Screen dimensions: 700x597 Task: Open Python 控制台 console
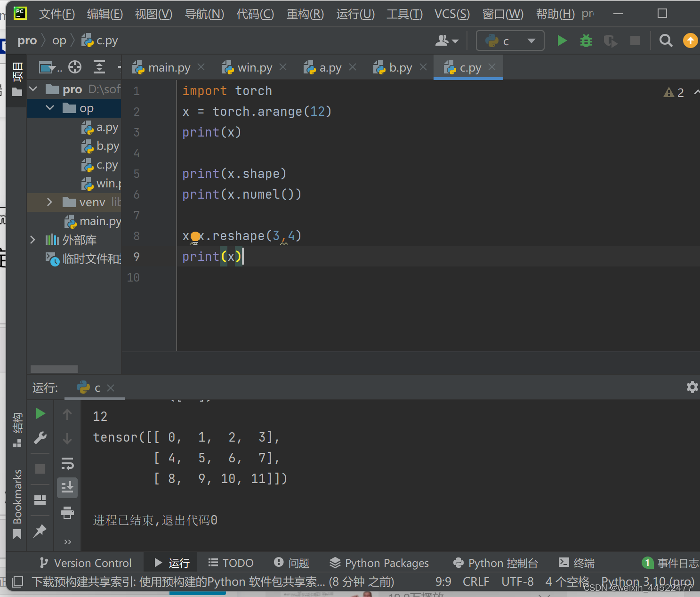[x=496, y=563]
